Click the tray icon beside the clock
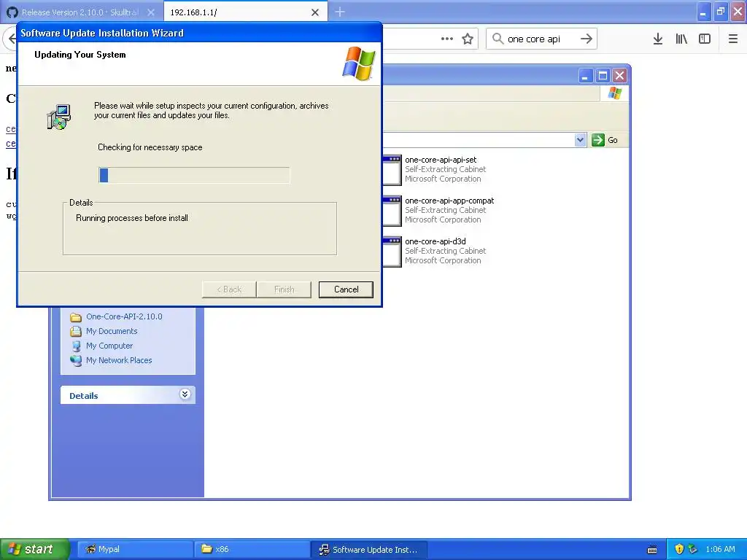This screenshot has height=560, width=747. click(x=693, y=549)
